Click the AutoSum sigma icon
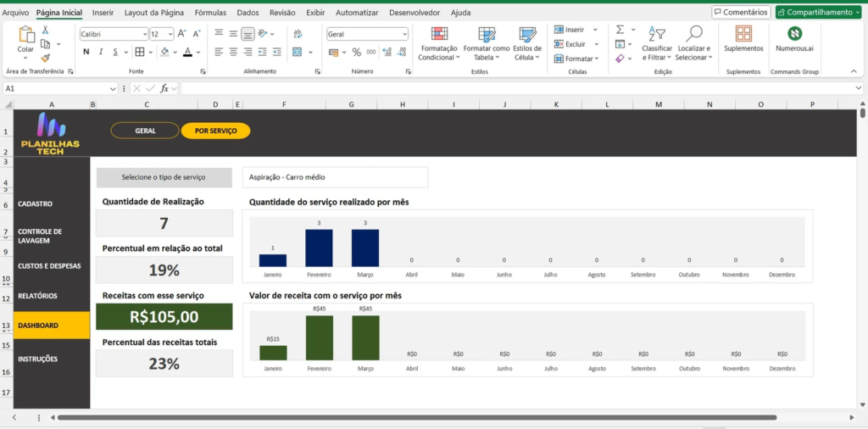The image size is (868, 429). pos(620,30)
